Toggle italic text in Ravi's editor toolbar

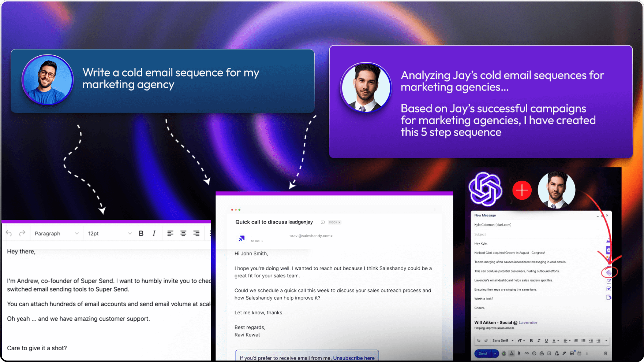pyautogui.click(x=154, y=233)
